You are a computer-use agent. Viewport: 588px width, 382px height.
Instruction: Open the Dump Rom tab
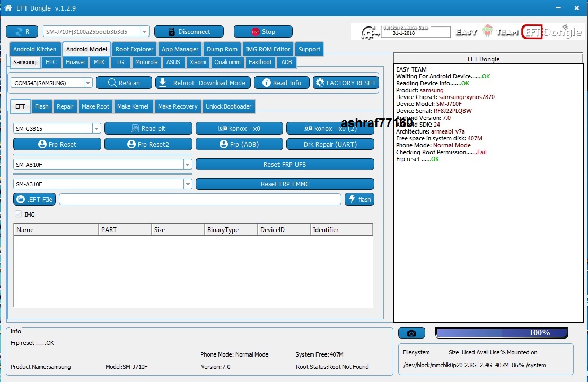[x=222, y=49]
